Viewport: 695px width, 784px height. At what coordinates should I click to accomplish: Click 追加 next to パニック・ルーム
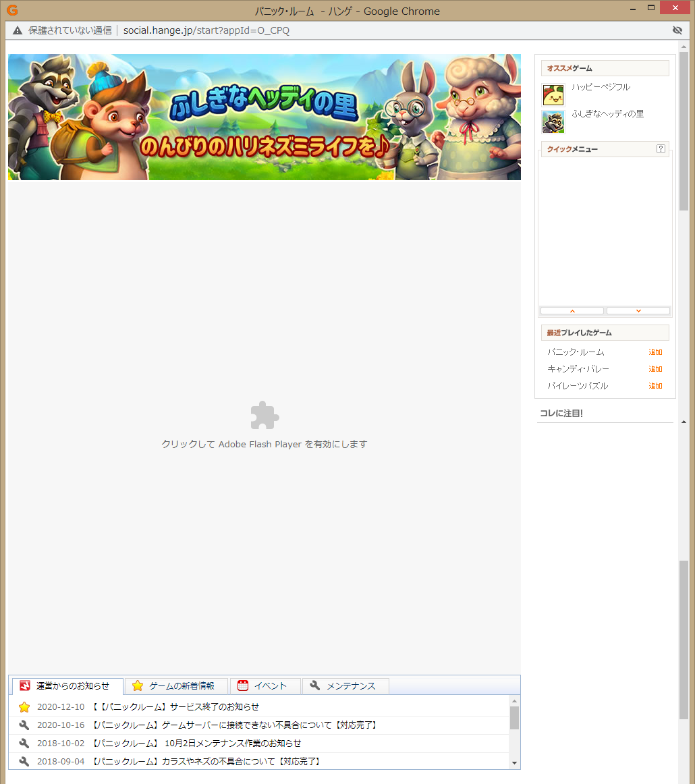point(655,352)
